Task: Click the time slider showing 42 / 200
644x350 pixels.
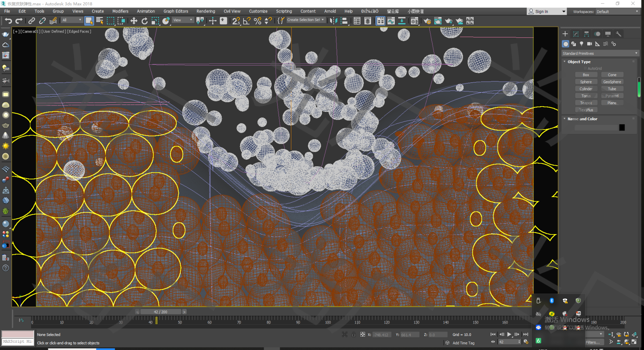Action: pyautogui.click(x=161, y=312)
